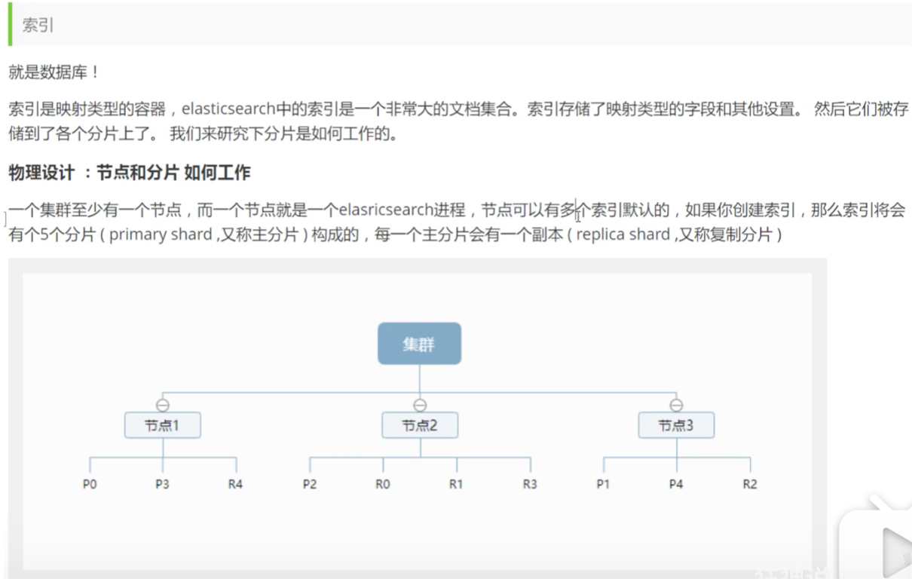
Task: Click the P3 shard label
Action: [x=163, y=484]
